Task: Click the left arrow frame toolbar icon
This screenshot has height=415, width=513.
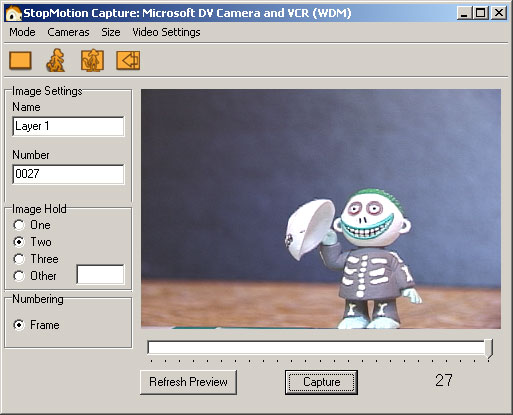Action: pyautogui.click(x=128, y=60)
